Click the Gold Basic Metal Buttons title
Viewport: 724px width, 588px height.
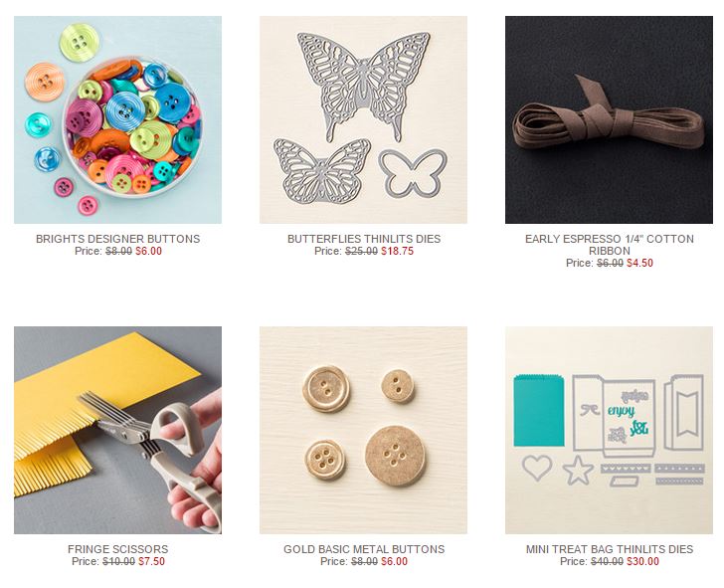[364, 549]
